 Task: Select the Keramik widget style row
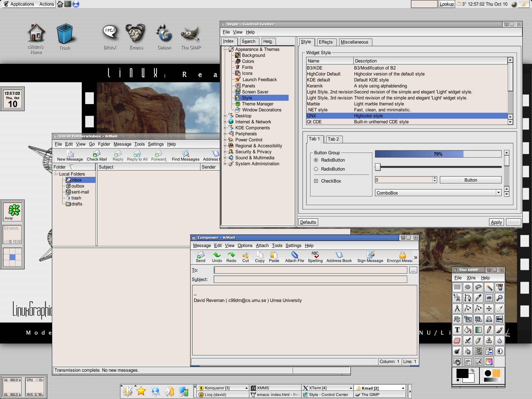(x=407, y=86)
